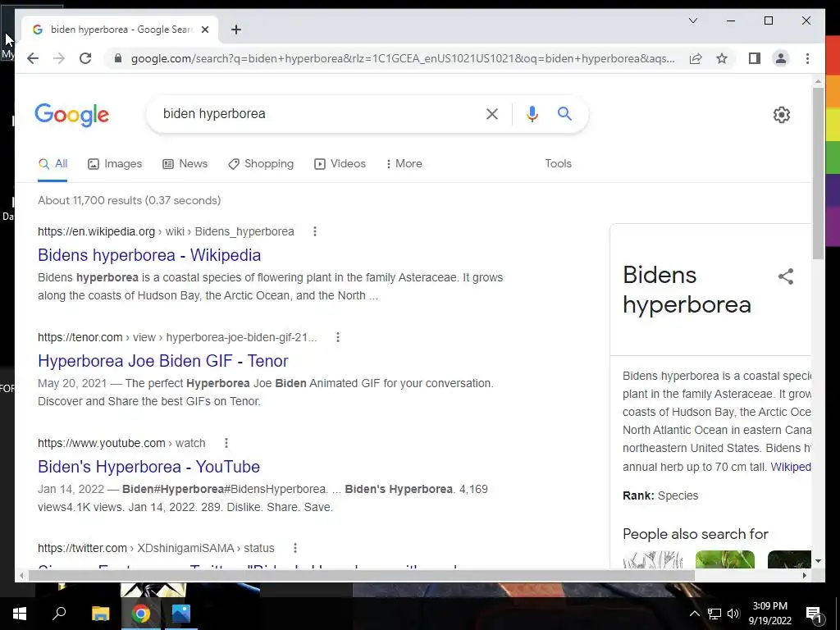Start voice search with the microphone
The image size is (840, 630).
[x=532, y=113]
